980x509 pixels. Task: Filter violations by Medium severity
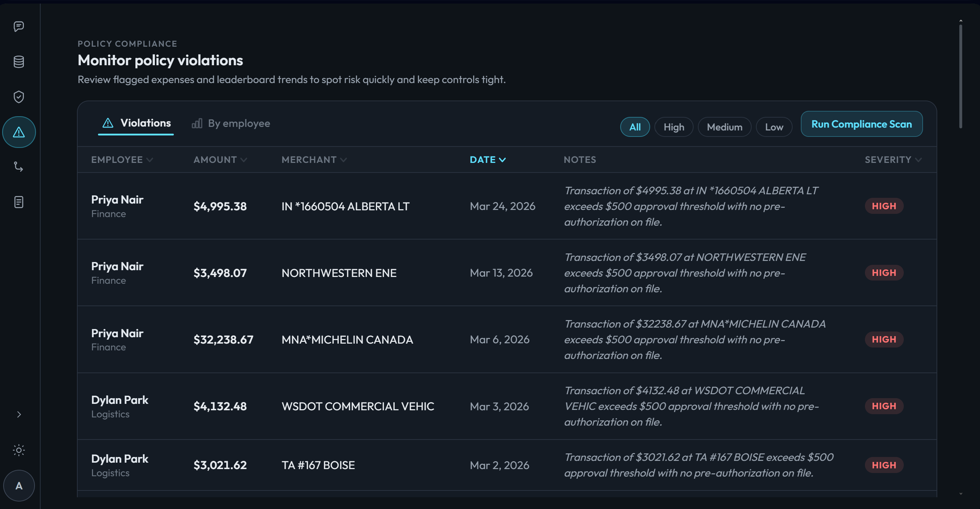point(724,127)
